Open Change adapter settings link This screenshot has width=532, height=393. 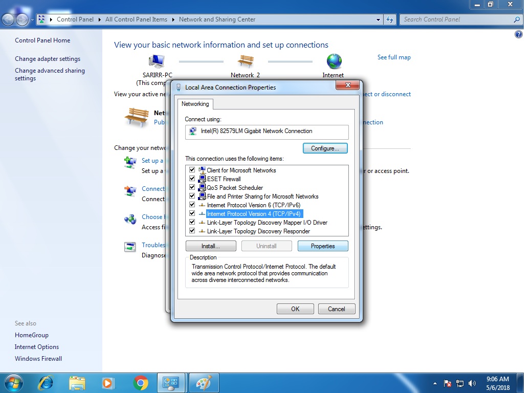click(x=48, y=59)
